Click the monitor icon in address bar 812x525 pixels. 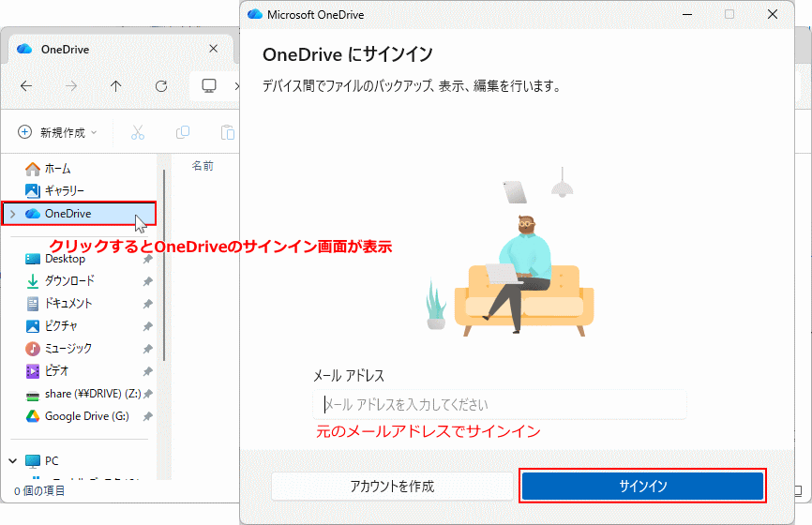coord(209,86)
